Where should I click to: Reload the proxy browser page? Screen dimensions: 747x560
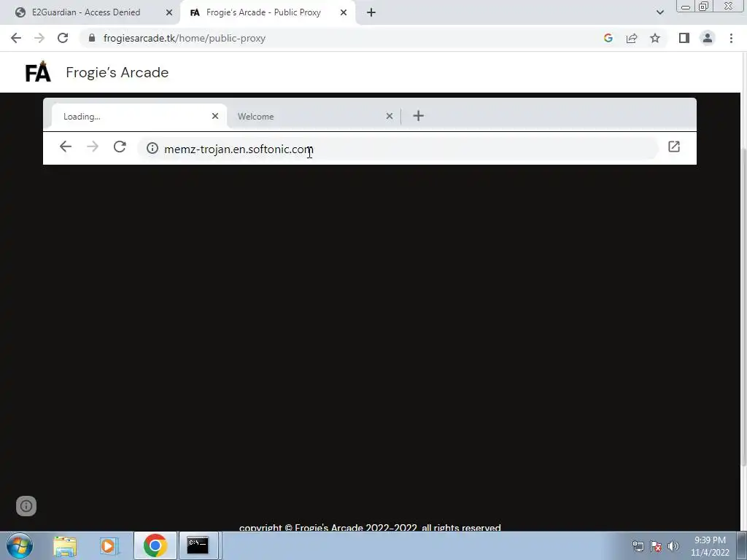120,147
